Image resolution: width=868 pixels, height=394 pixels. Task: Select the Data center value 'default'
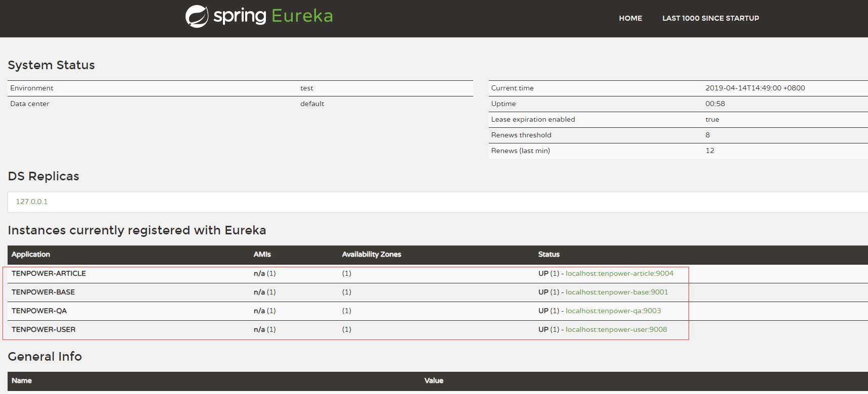point(312,104)
